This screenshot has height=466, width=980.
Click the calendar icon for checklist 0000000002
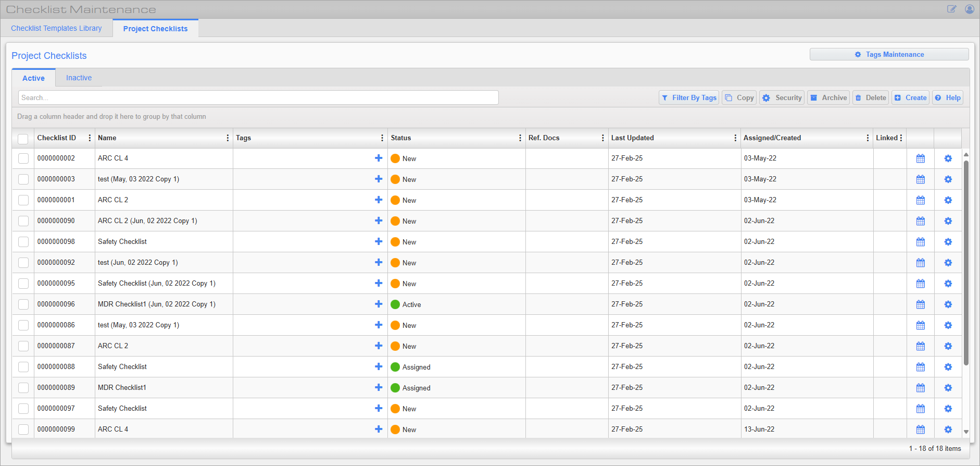pos(920,158)
